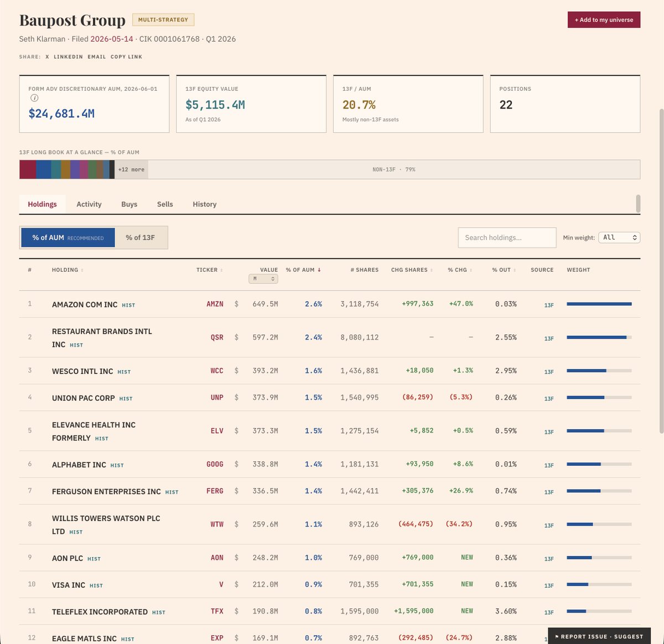Open the Holdings tab
Image resolution: width=664 pixels, height=644 pixels.
pyautogui.click(x=42, y=204)
